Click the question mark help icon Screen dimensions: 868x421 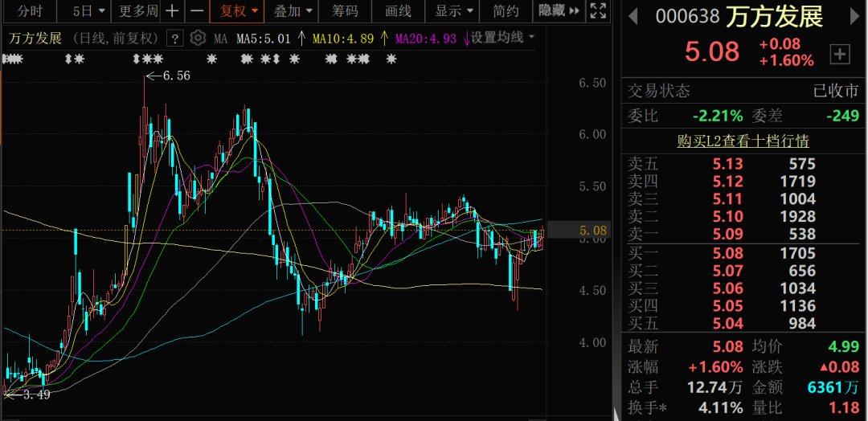174,39
